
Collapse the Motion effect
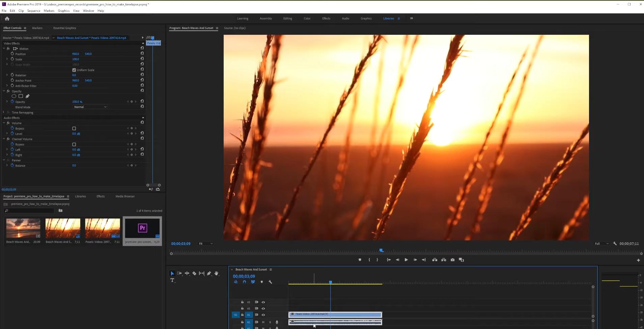coord(4,49)
